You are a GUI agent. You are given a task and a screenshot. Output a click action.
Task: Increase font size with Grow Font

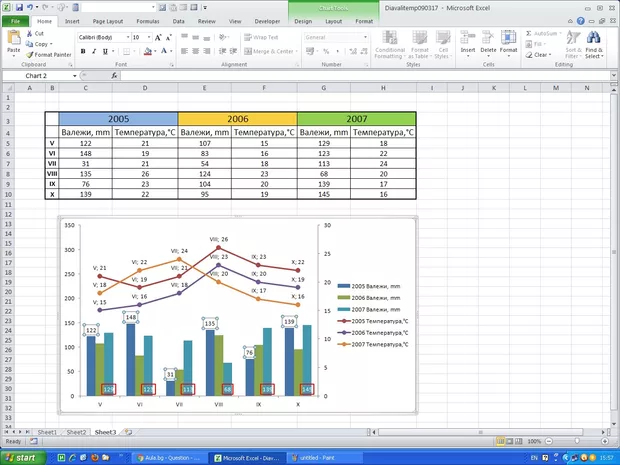point(158,38)
